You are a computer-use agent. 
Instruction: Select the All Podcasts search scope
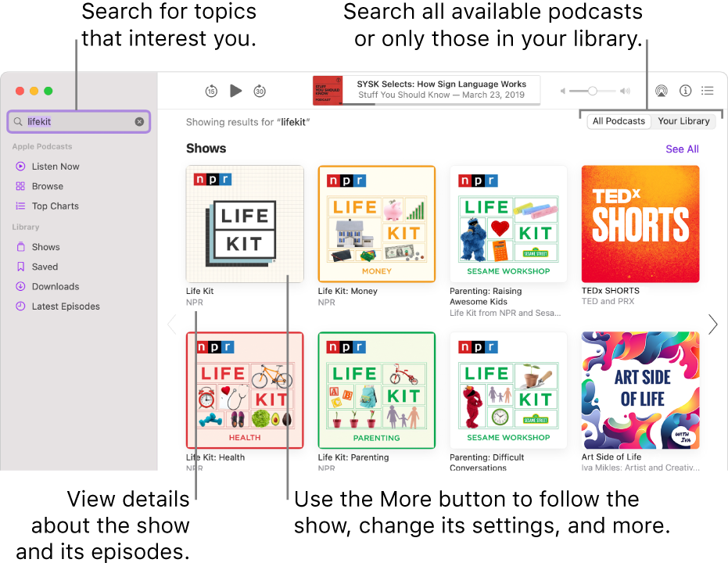(x=619, y=121)
